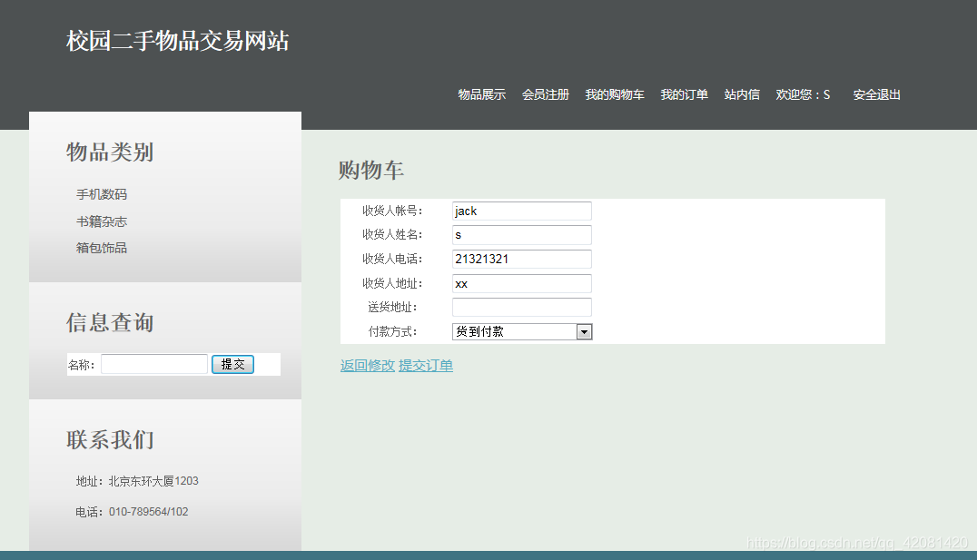The image size is (977, 560).
Task: Focus the empty 送货地址 input field
Action: point(521,307)
